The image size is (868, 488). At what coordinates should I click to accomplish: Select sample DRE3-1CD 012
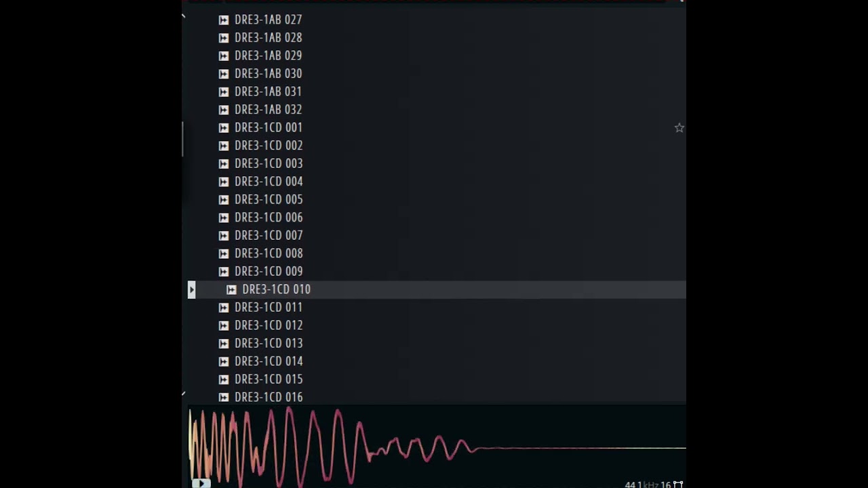click(269, 325)
